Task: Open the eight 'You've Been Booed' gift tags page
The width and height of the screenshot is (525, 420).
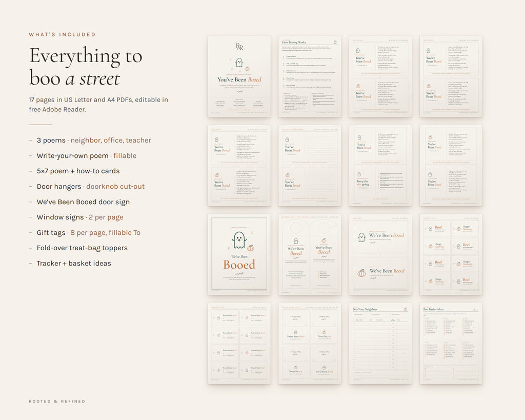Action: pyautogui.click(x=239, y=344)
